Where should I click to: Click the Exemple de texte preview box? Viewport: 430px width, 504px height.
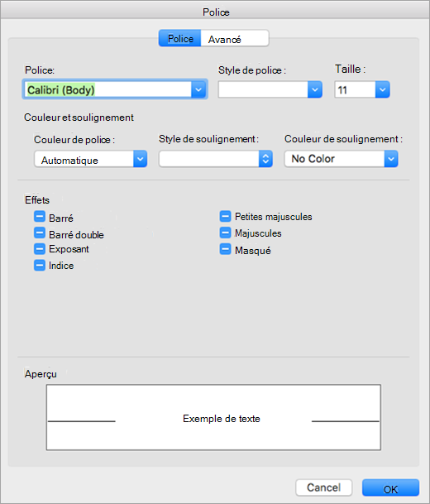click(213, 417)
